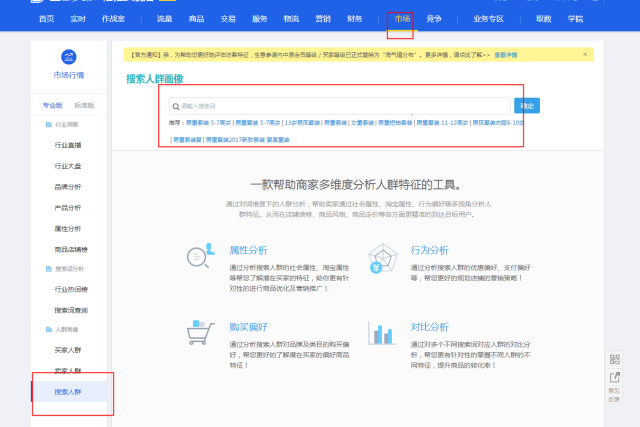This screenshot has width=640, height=427.
Task: Click the 行业洞察 section folder icon
Action: (x=49, y=125)
